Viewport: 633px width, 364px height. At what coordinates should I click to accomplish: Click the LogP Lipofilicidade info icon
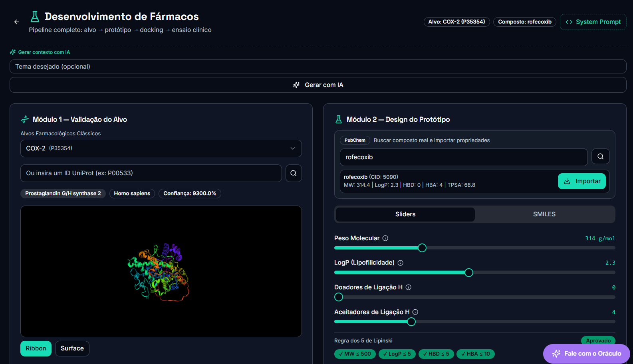point(401,263)
